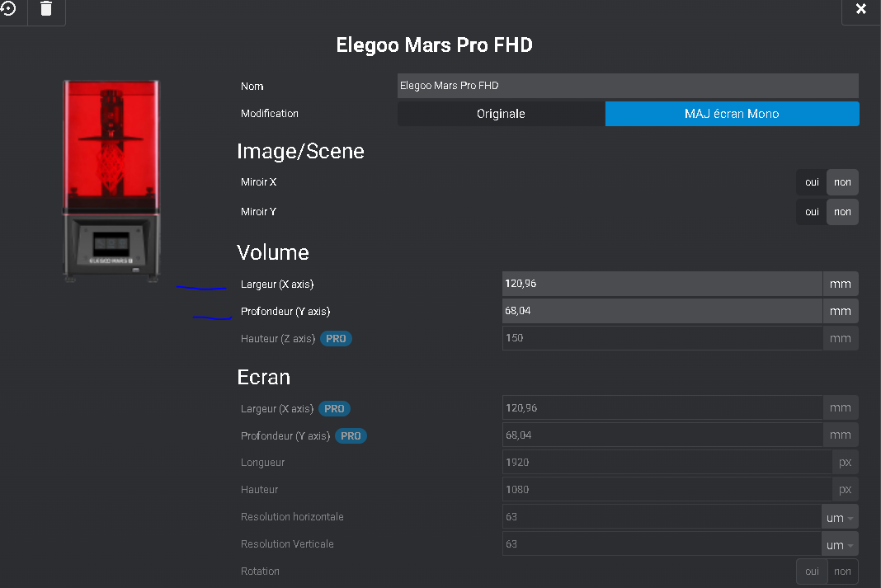The image size is (881, 588).
Task: Click mm unit beside Volume Profondeur field
Action: click(841, 311)
